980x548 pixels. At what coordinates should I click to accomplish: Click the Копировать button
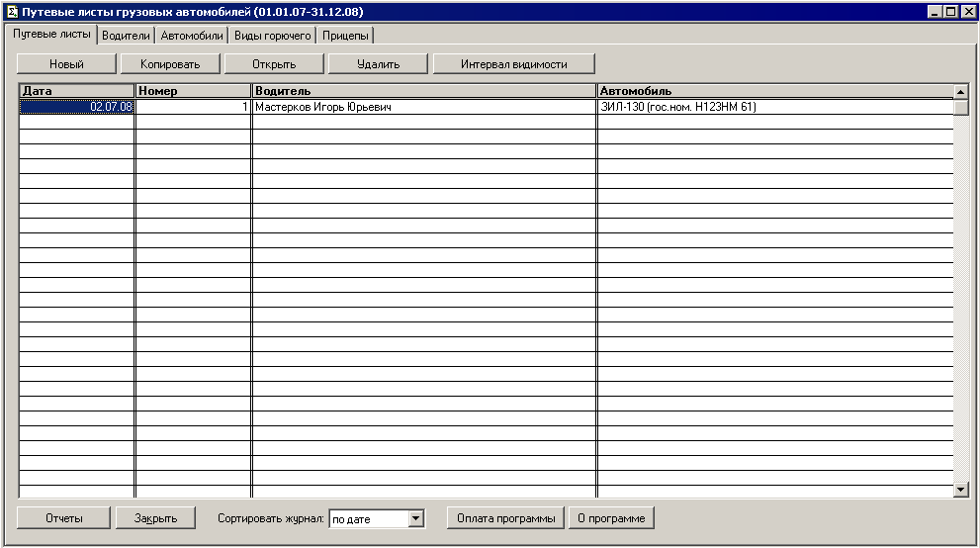point(170,64)
